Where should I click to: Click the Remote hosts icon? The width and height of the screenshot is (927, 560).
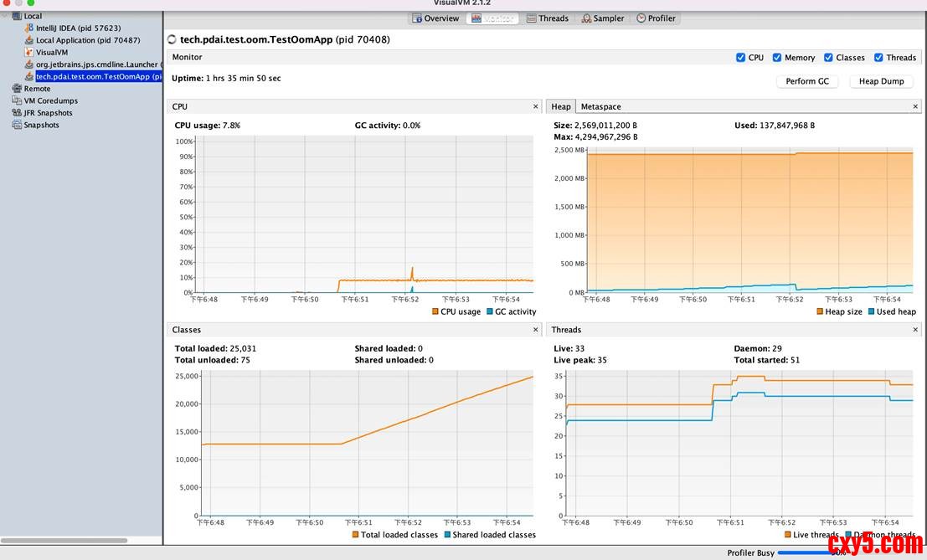click(17, 89)
